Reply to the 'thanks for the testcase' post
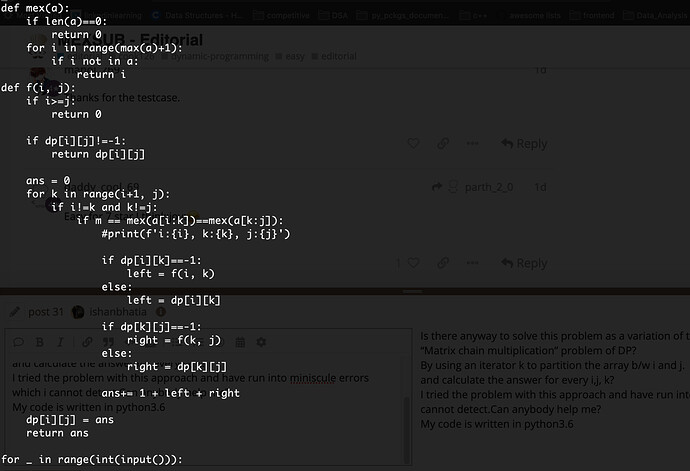Screen dimensions: 690x471 tap(524, 144)
